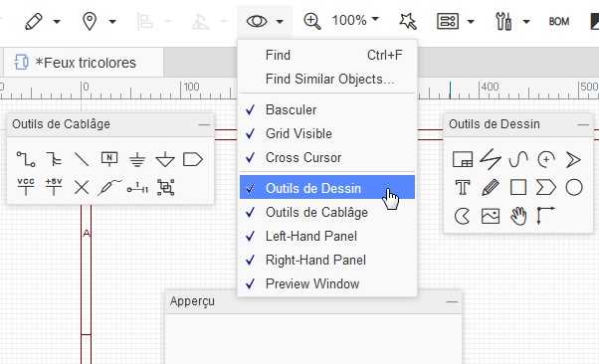Screen dimensions: 599x364
Task: Select the Text tool in Outils de Dessin
Action: pyautogui.click(x=463, y=188)
